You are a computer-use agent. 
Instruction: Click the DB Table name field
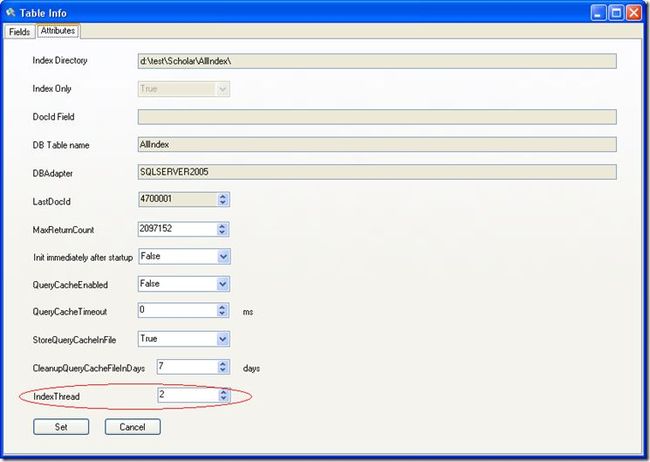point(377,144)
